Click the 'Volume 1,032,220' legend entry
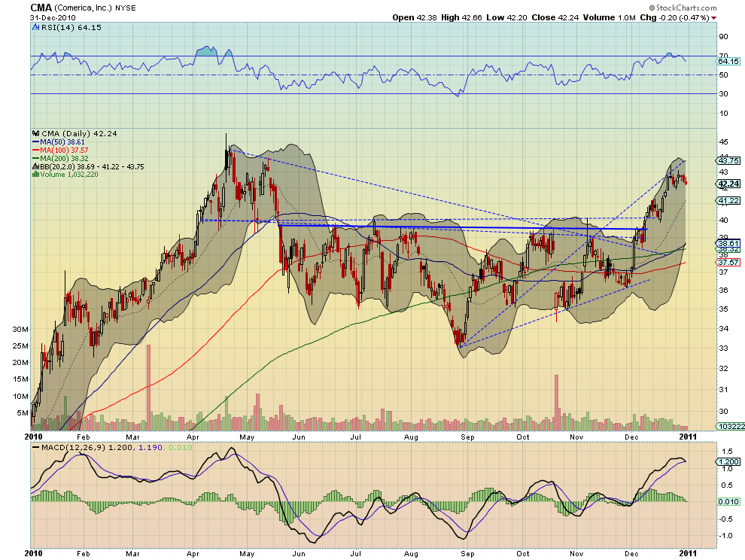The width and height of the screenshot is (745, 560). pos(69,175)
